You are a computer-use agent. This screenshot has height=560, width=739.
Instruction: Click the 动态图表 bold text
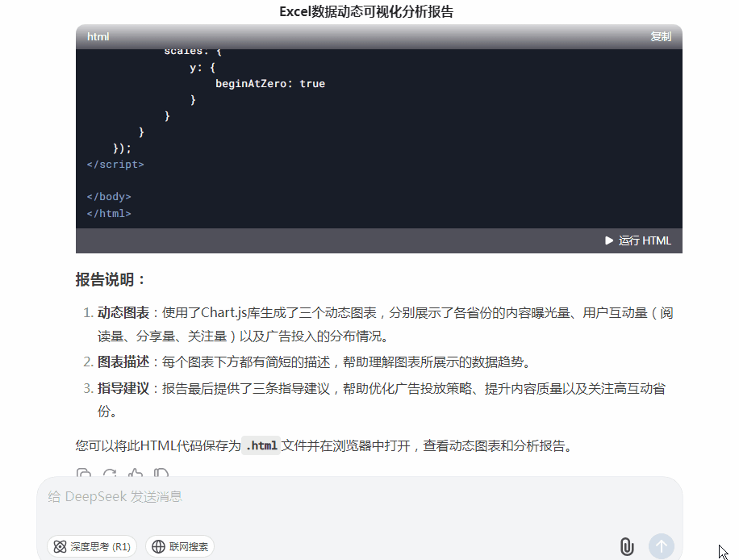(123, 313)
